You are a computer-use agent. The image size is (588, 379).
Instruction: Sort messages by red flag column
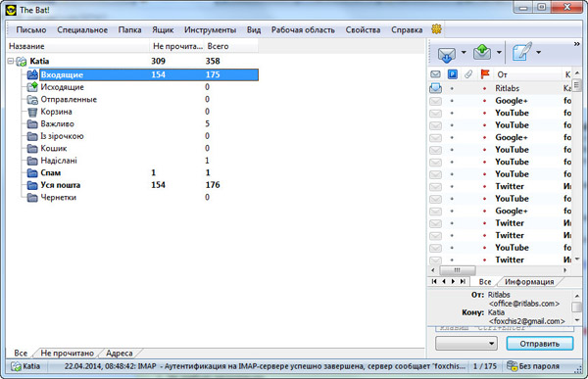click(x=485, y=74)
